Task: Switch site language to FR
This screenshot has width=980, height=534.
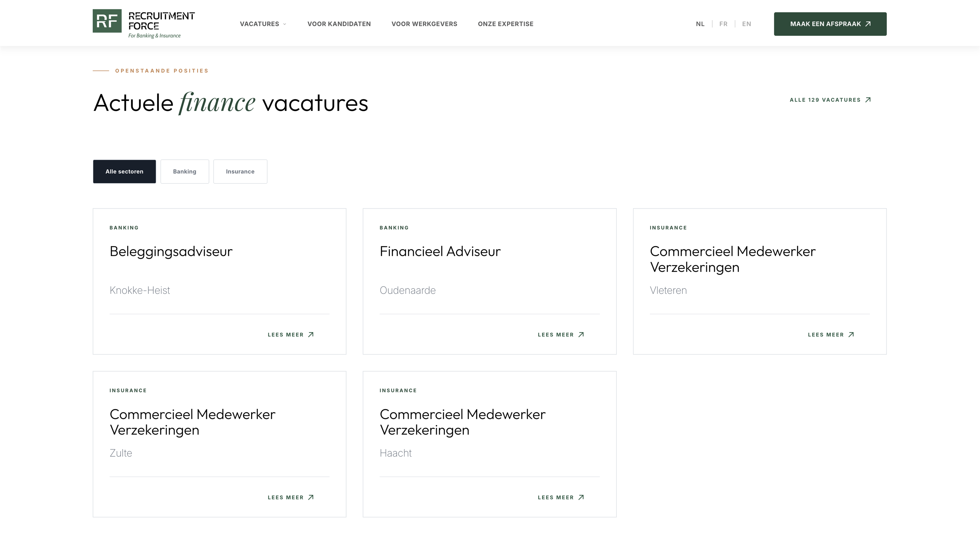Action: click(723, 24)
